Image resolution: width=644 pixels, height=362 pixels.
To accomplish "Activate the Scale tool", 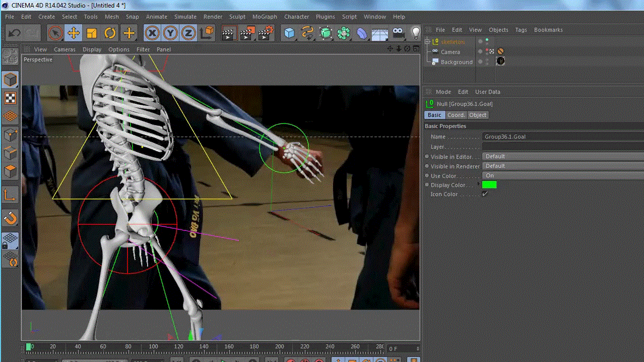I will point(92,33).
